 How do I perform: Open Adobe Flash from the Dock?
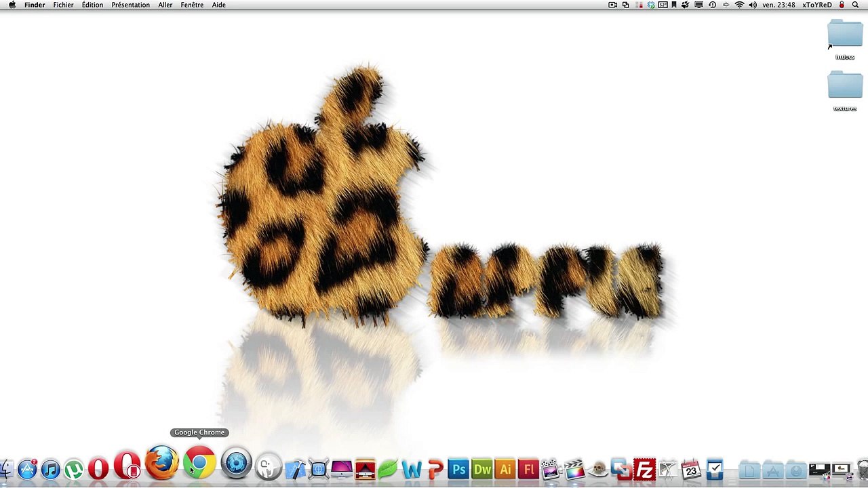[x=528, y=469]
